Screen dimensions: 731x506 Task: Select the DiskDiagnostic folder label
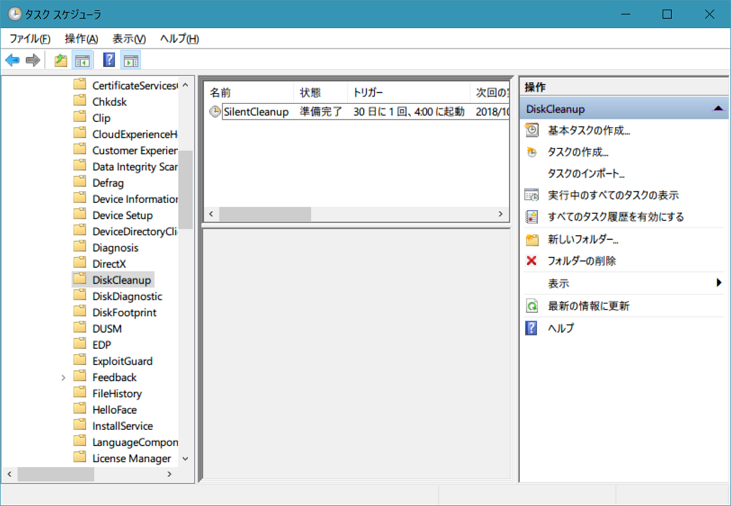pyautogui.click(x=127, y=296)
